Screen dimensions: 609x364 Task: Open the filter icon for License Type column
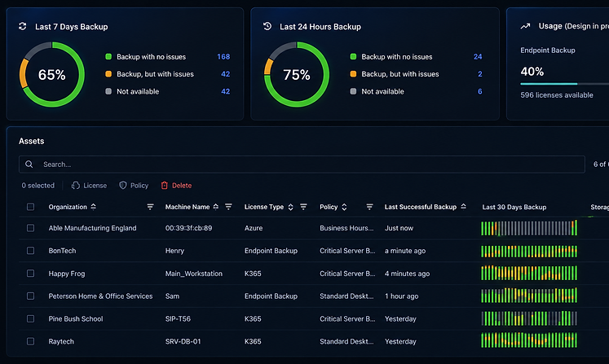point(303,207)
